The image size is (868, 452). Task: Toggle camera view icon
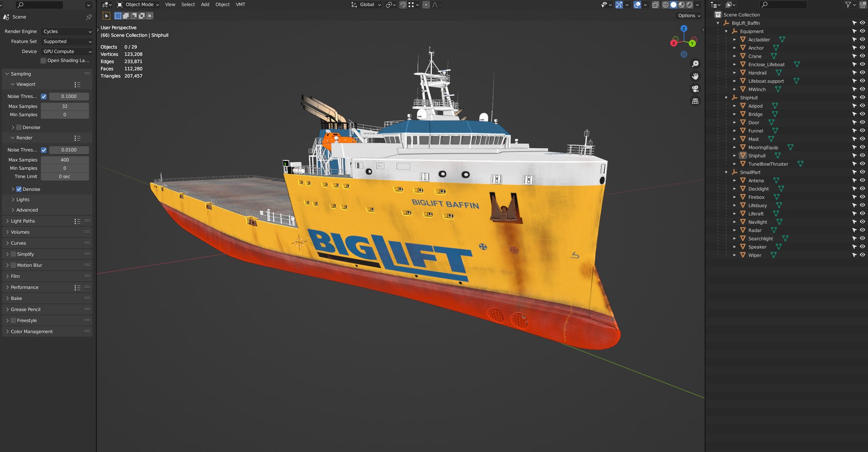click(x=695, y=89)
